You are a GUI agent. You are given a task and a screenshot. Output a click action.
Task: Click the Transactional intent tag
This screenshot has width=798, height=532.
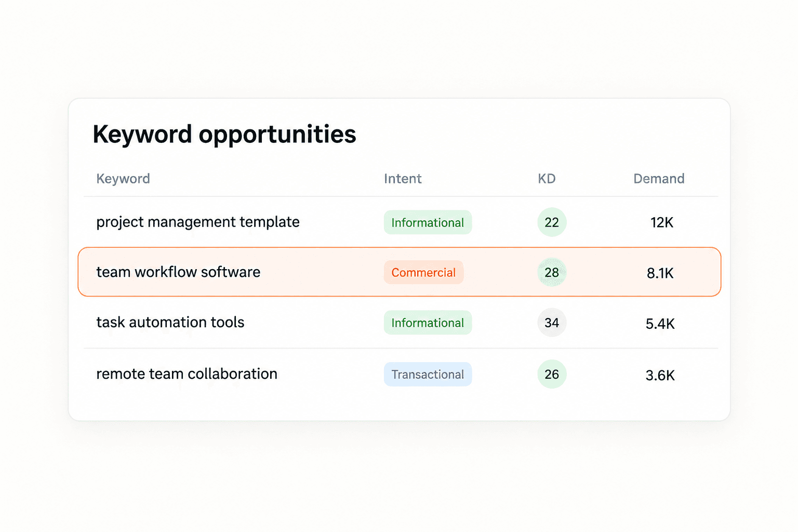point(428,374)
